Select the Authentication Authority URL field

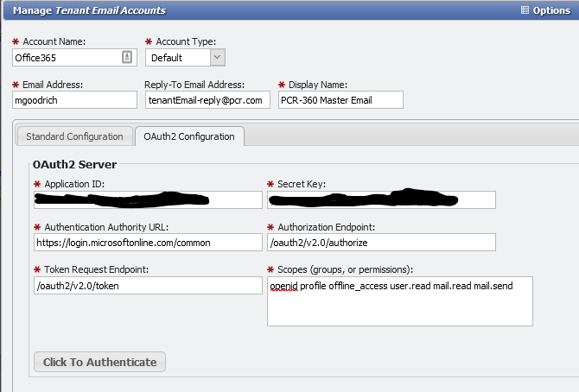coord(147,242)
